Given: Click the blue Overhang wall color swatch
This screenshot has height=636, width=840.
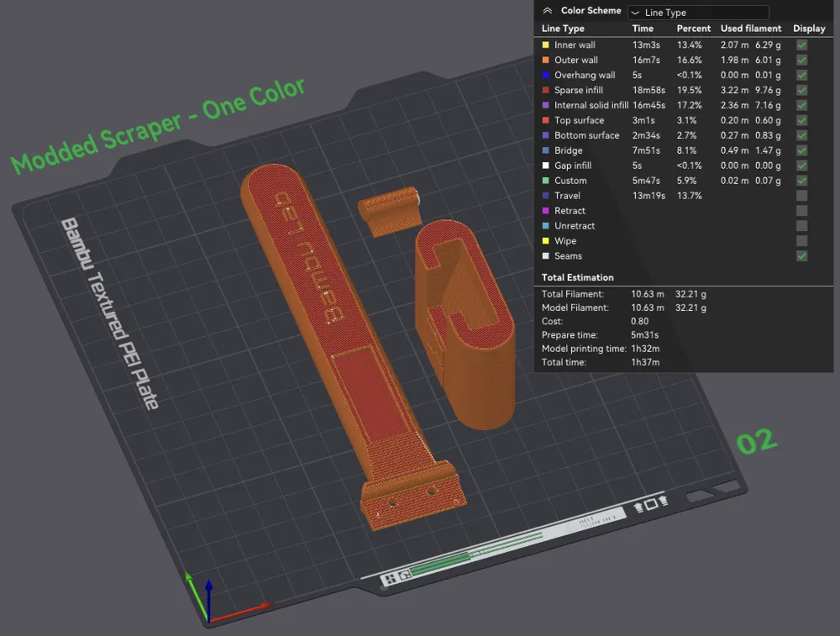Looking at the screenshot, I should [545, 76].
